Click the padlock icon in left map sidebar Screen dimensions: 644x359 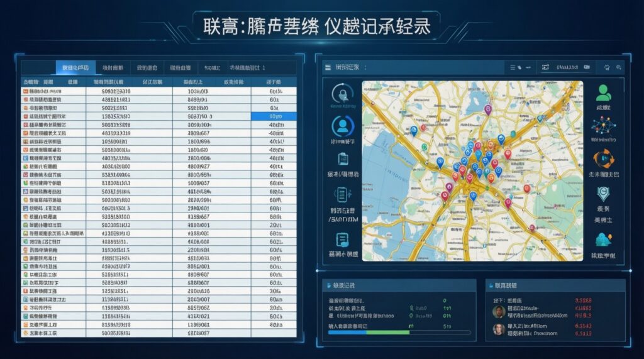(x=343, y=94)
